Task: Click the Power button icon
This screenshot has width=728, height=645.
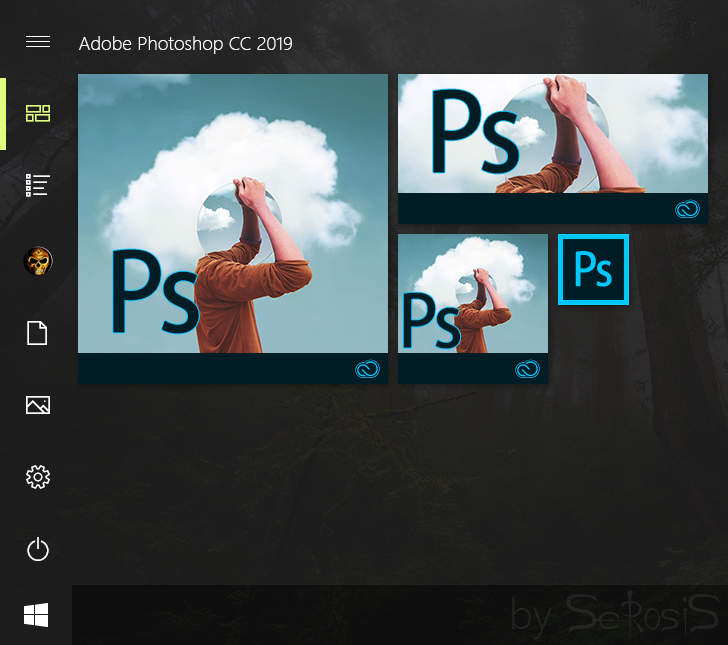Action: pos(38,549)
